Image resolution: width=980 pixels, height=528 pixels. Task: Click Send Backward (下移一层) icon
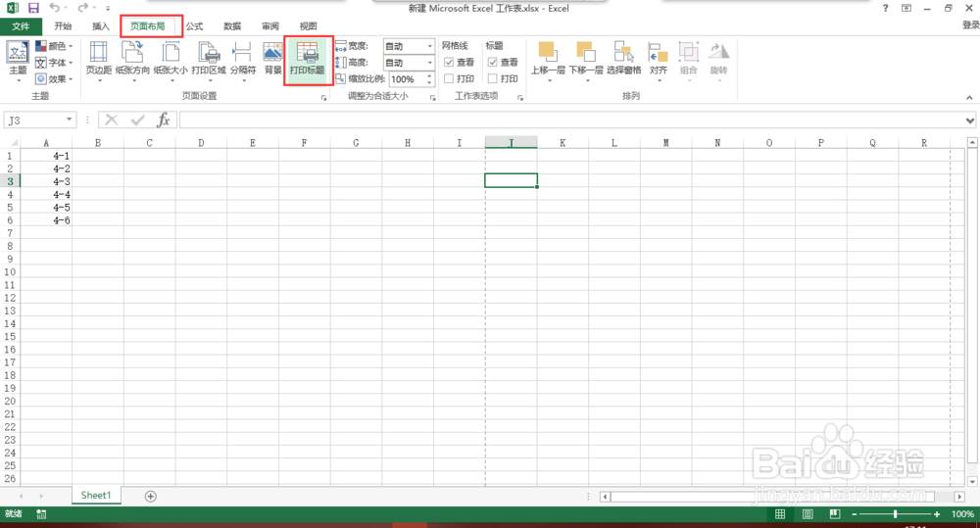click(x=586, y=52)
